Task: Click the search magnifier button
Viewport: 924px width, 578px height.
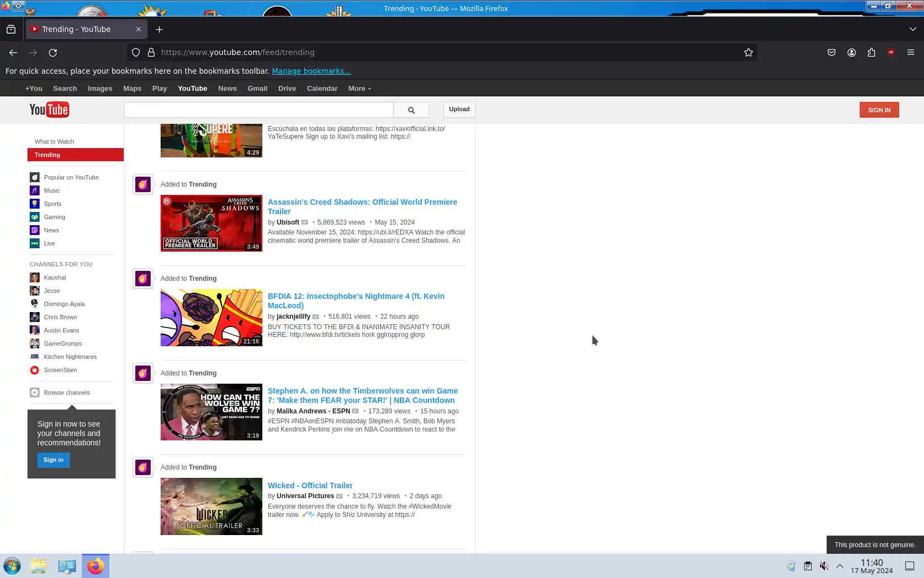Action: 411,110
